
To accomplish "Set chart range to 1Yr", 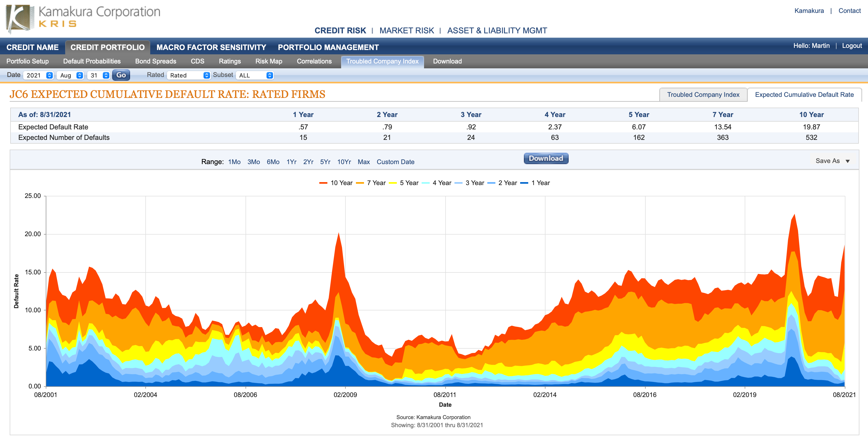I will tap(291, 162).
